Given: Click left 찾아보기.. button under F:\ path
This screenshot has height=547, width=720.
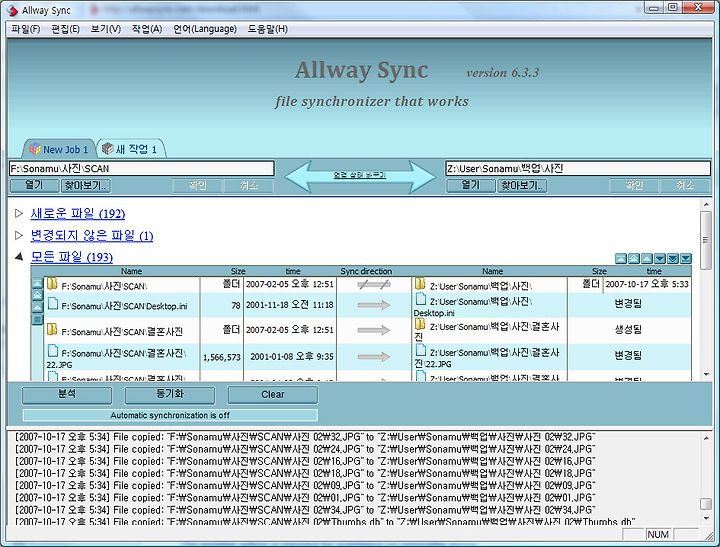Looking at the screenshot, I should (86, 186).
